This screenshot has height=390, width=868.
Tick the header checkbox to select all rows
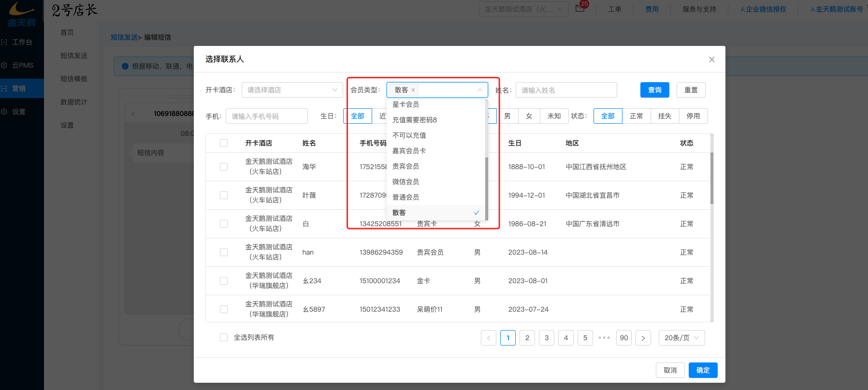click(224, 143)
